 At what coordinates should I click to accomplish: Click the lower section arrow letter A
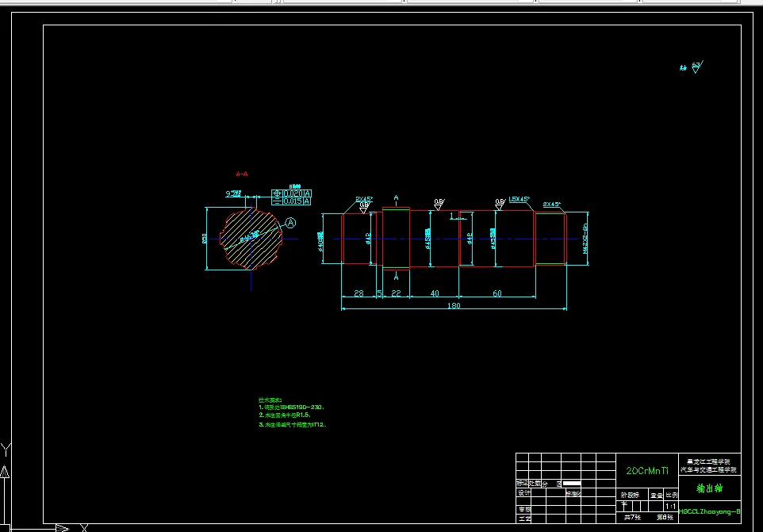(396, 277)
